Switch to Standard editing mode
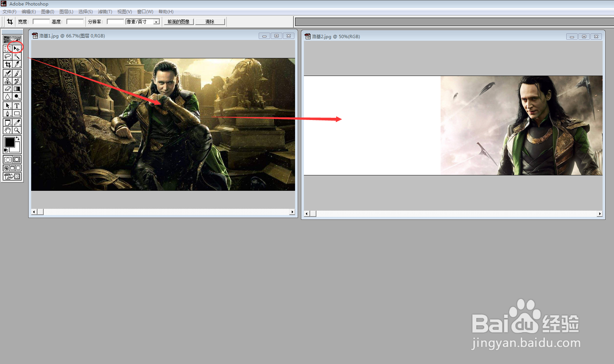This screenshot has height=364, width=614. click(x=8, y=160)
